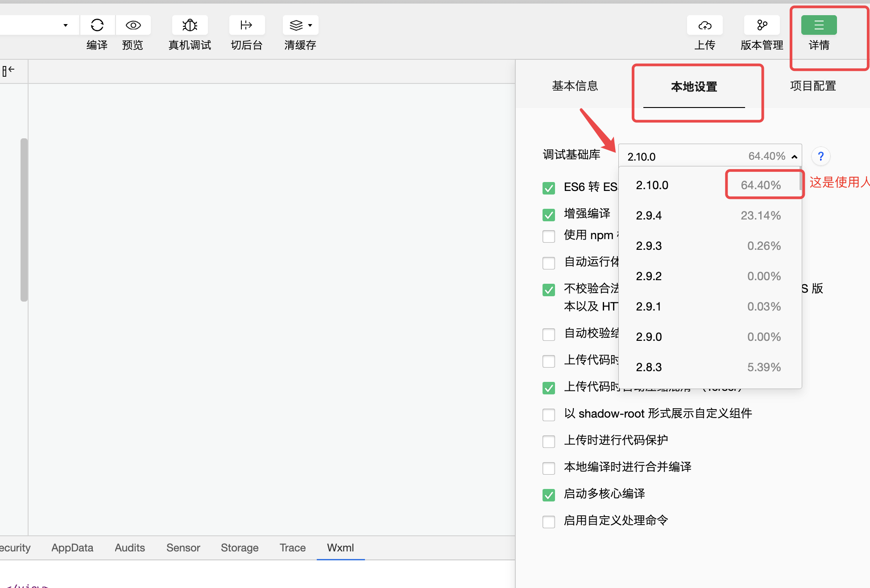Switch to the 基本信息 tab
Viewport: 870px width, 588px height.
point(575,86)
